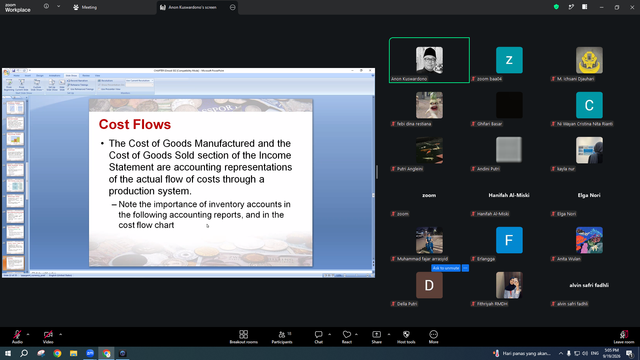Click the pop-out icon next to the green shield
Viewport: 640px width, 360px height.
pos(571,7)
